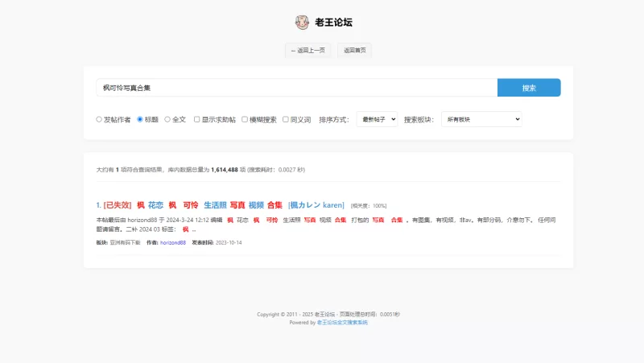Image resolution: width=644 pixels, height=363 pixels.
Task: Enable the 显示求助帖 checkbox
Action: click(x=196, y=119)
